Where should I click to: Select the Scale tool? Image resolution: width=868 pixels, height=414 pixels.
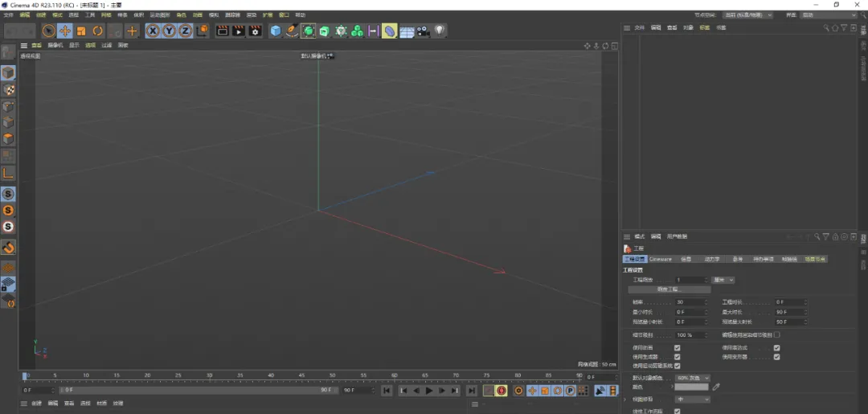click(x=81, y=31)
